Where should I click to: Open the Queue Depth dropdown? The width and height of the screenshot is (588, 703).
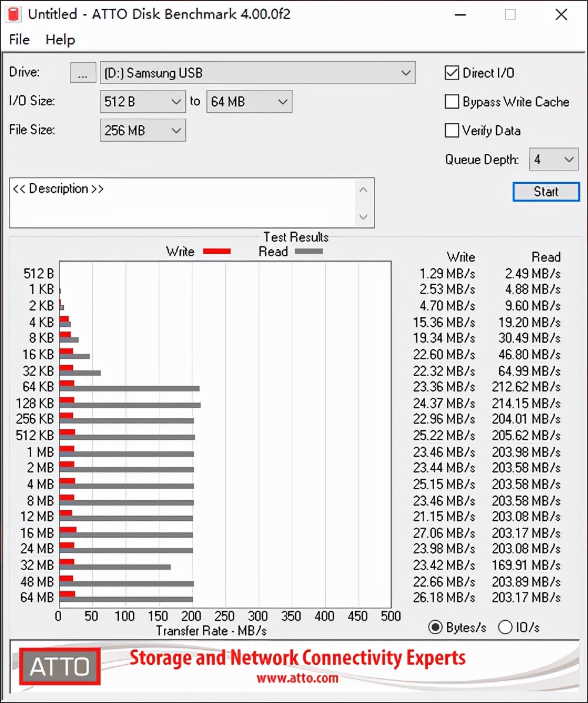click(554, 159)
